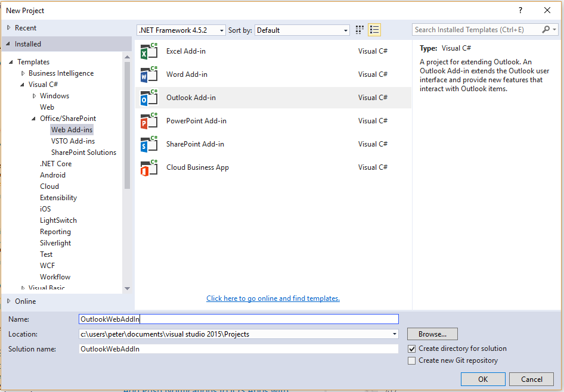Viewport: 564px width, 392px height.
Task: Select the Web category under Visual C#
Action: click(47, 107)
